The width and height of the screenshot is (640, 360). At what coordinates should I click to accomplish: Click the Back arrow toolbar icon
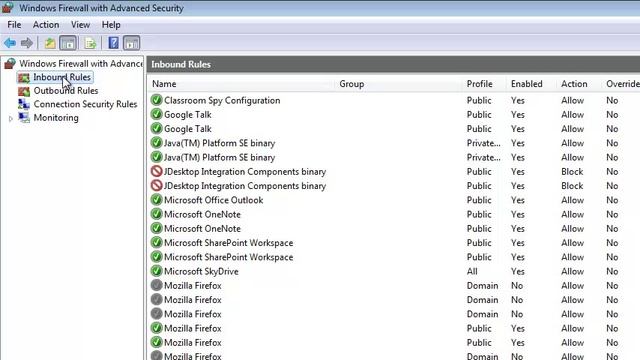point(10,43)
